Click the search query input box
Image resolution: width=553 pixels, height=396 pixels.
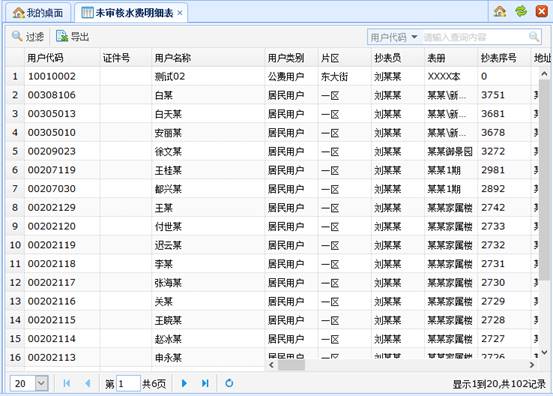click(474, 37)
